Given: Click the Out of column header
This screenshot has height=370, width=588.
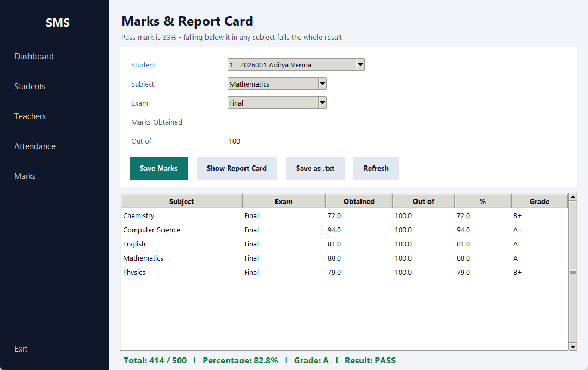Looking at the screenshot, I should pos(424,201).
